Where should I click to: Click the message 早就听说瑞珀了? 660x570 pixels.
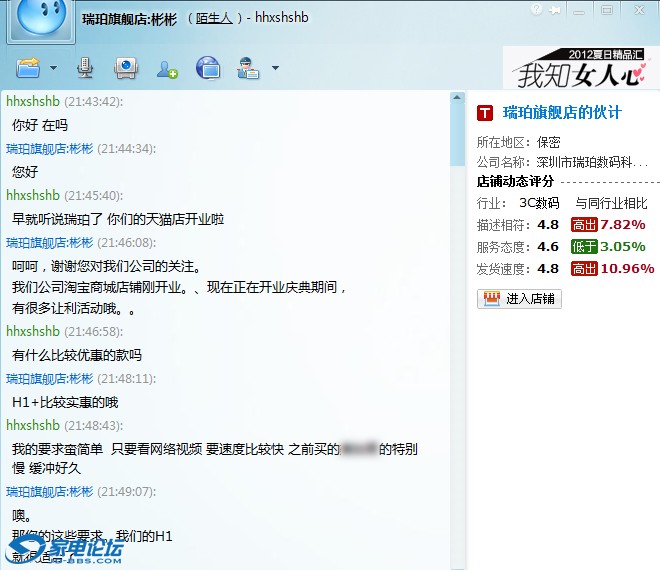coord(118,219)
